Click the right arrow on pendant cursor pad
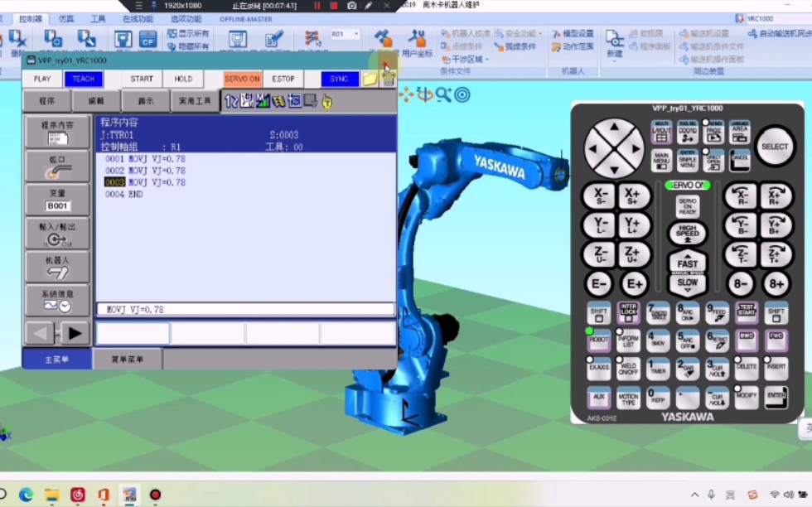The height and width of the screenshot is (507, 812). [636, 148]
